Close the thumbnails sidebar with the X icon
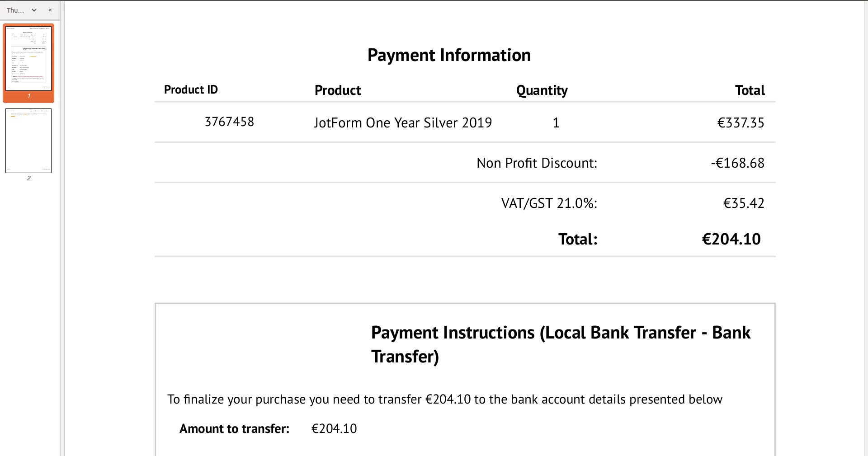 50,9
